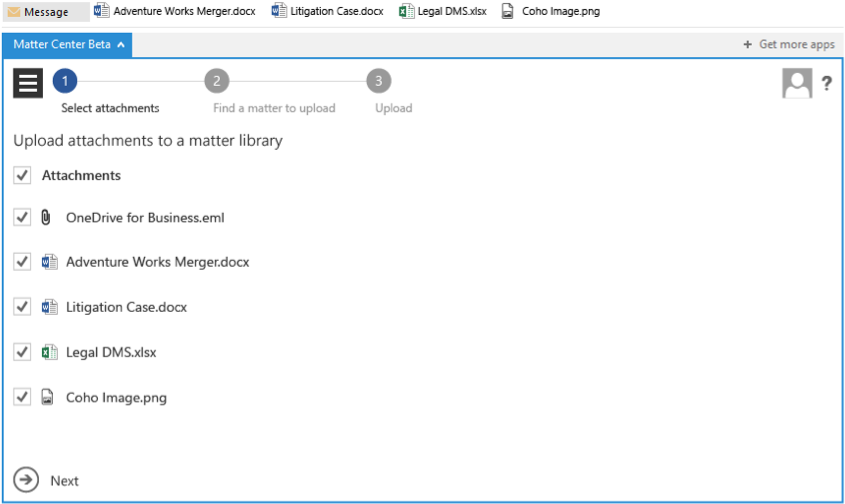
Task: Select step 1 circle in the wizard
Action: coord(65,81)
